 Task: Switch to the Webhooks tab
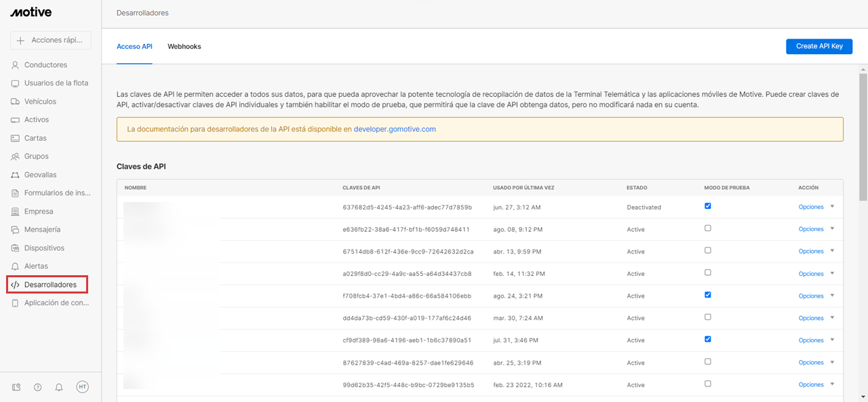184,46
